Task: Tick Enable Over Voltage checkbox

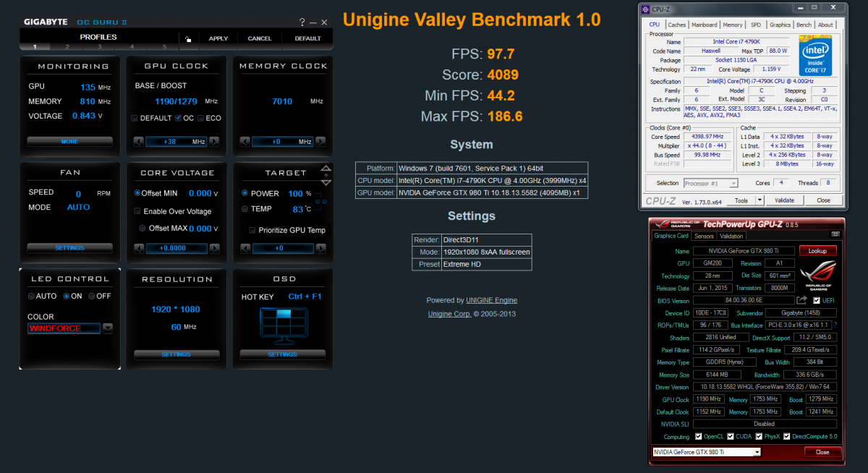Action: click(x=137, y=211)
